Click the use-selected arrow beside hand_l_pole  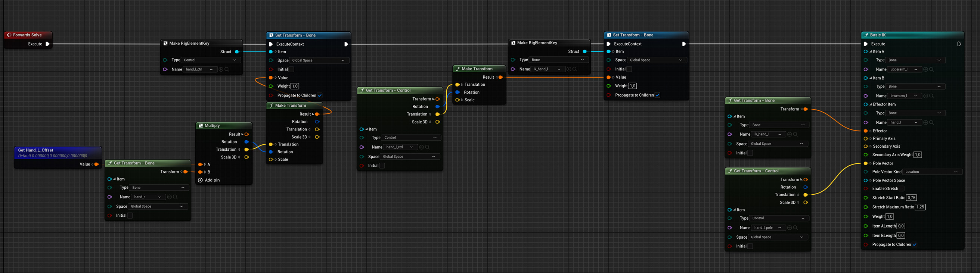[790, 228]
